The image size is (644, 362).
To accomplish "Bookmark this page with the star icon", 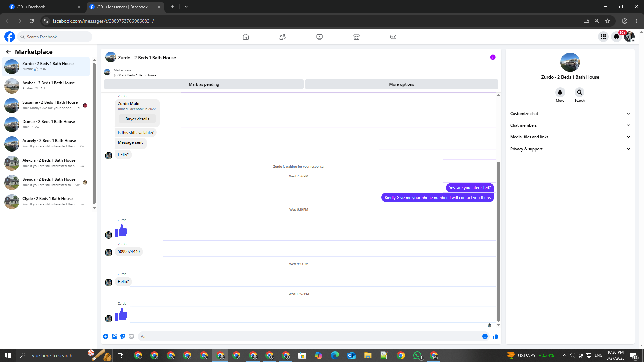I will 608,21.
